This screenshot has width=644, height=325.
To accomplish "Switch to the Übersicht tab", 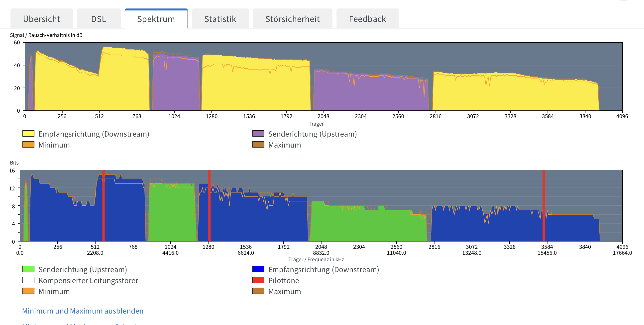I will 41,19.
